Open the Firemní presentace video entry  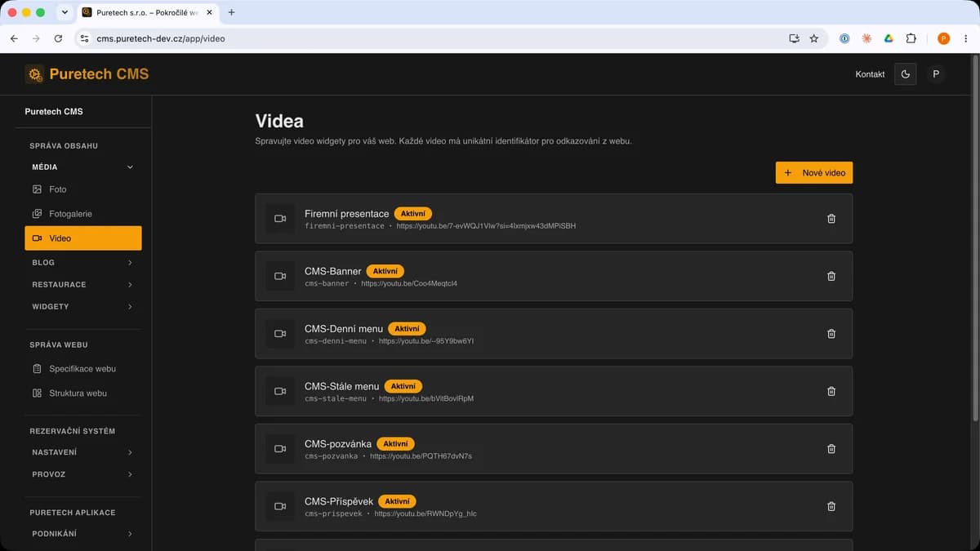(554, 219)
